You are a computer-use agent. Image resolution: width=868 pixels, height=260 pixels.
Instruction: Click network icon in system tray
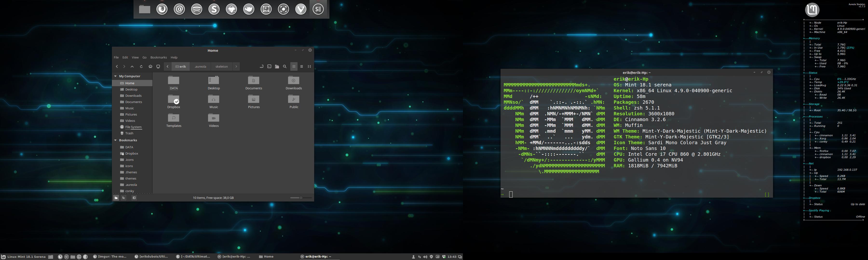tap(420, 257)
